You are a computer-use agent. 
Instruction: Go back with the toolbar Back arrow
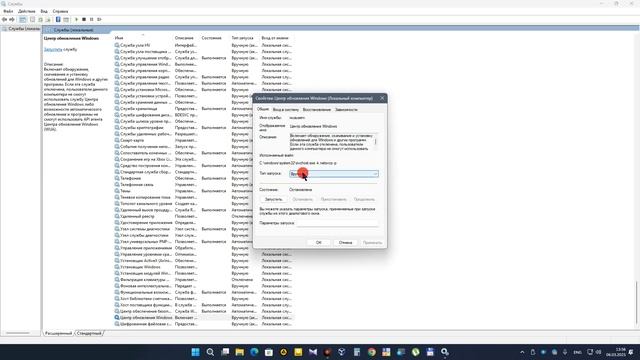[4, 19]
